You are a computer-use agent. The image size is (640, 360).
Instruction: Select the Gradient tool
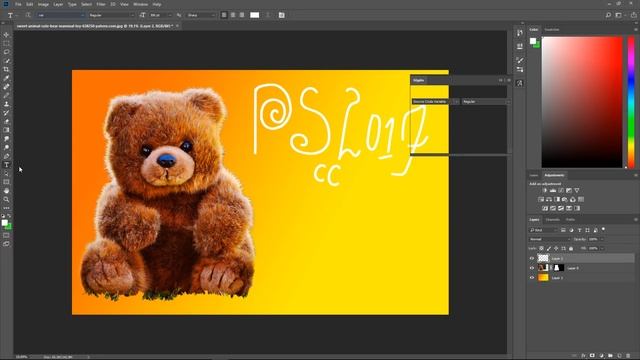point(6,130)
